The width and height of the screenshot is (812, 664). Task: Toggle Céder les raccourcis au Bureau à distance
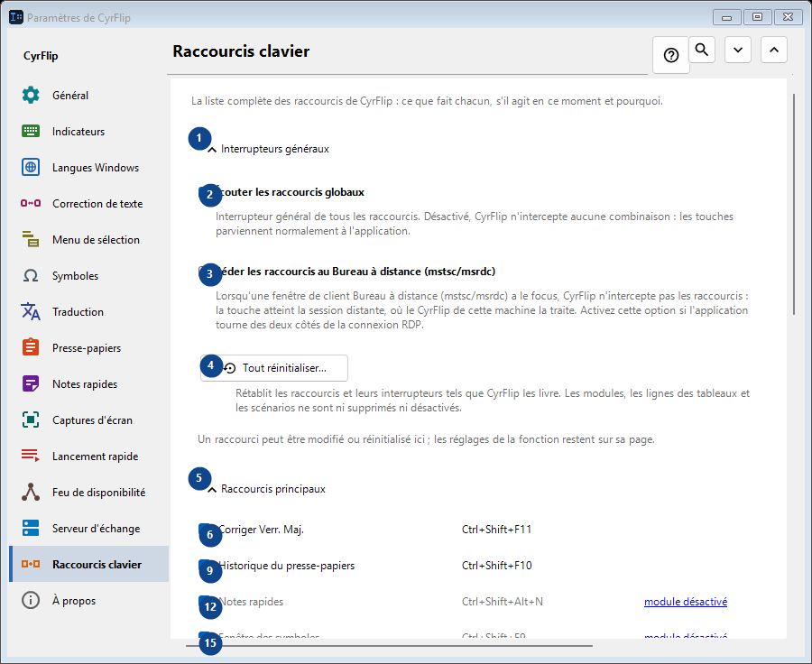pos(207,272)
